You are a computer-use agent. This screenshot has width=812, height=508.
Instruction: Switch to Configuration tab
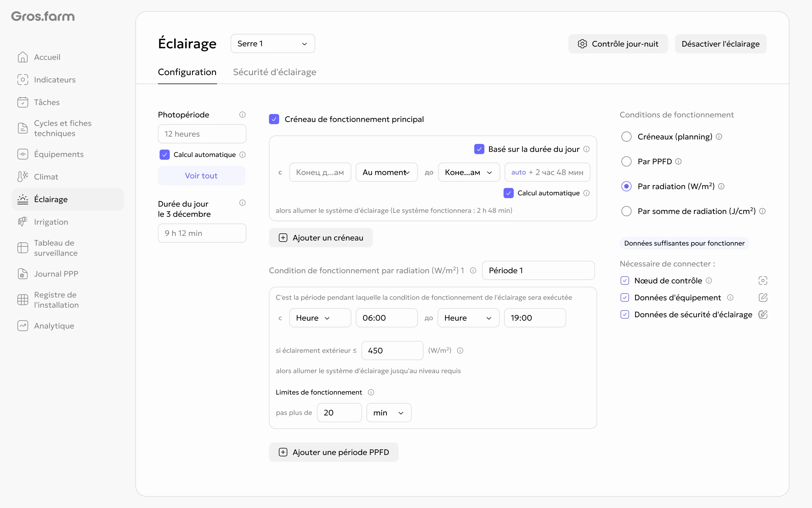pos(187,72)
